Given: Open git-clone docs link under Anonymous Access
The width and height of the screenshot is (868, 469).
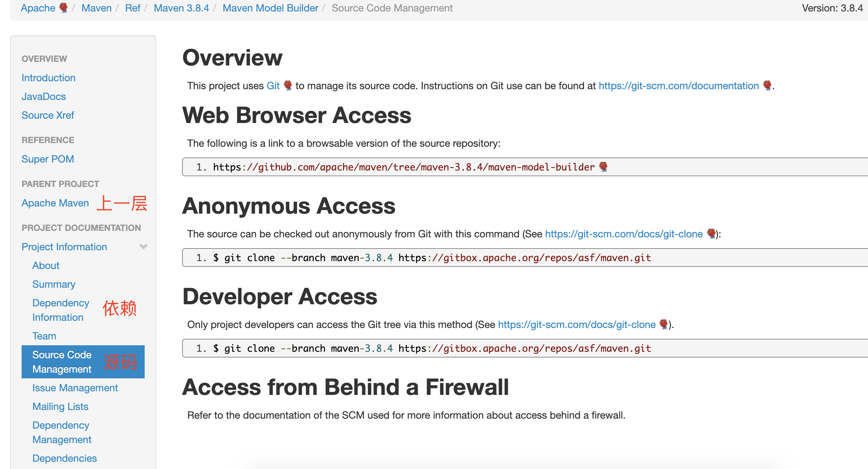Looking at the screenshot, I should pyautogui.click(x=624, y=234).
